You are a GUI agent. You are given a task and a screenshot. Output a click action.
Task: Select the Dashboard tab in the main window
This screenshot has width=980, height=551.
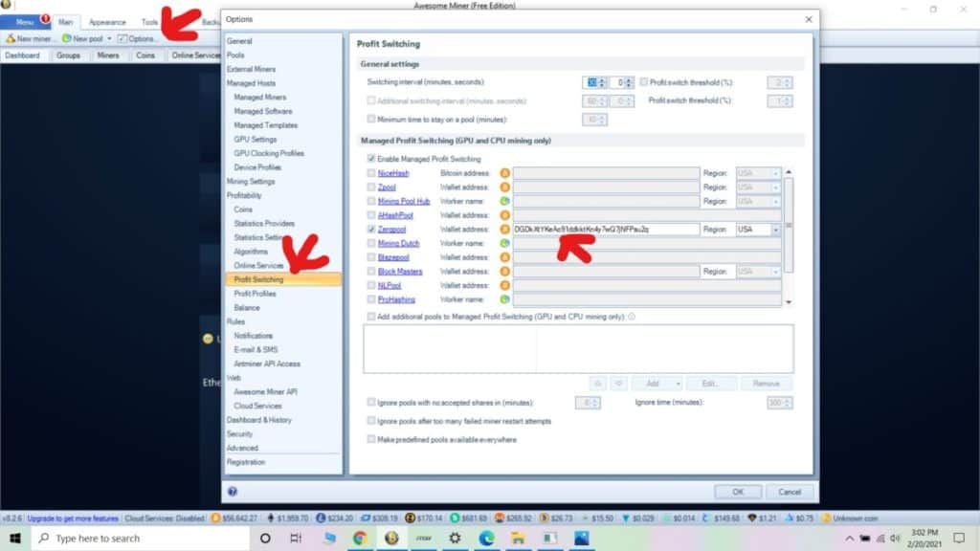tap(23, 55)
